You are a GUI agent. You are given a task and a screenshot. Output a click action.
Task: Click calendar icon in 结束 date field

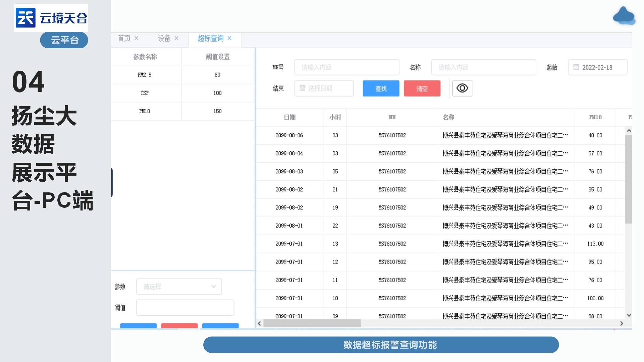coord(302,88)
